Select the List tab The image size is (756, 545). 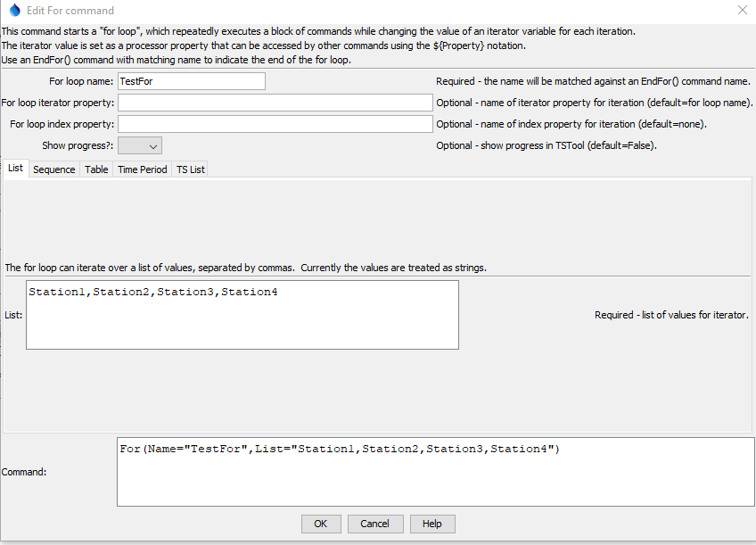[15, 169]
